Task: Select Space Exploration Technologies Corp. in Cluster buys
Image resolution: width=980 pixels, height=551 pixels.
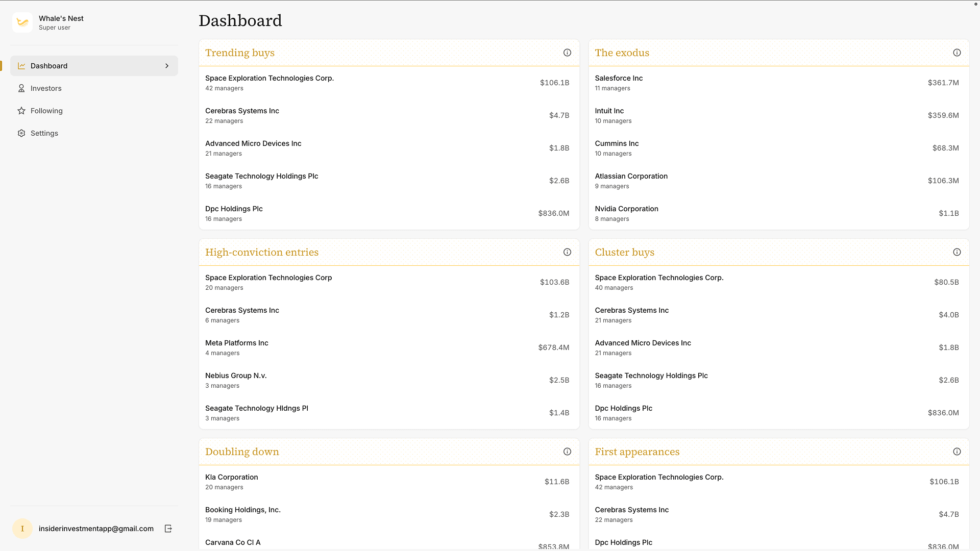Action: coord(778,282)
